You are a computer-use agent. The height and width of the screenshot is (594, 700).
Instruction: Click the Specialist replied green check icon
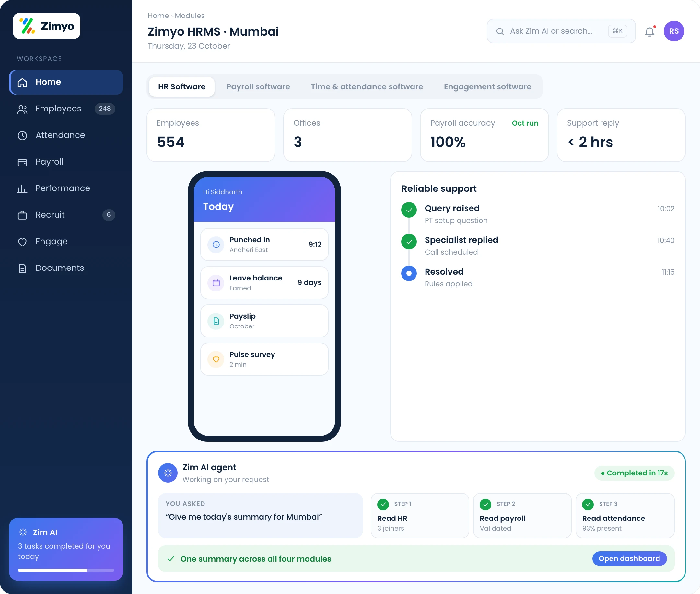click(x=409, y=242)
